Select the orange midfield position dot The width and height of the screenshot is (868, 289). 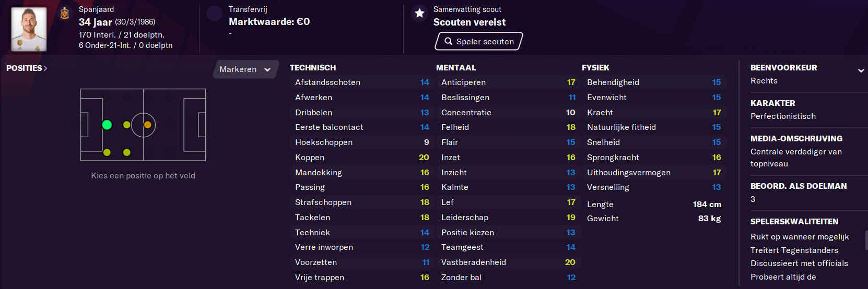[147, 125]
